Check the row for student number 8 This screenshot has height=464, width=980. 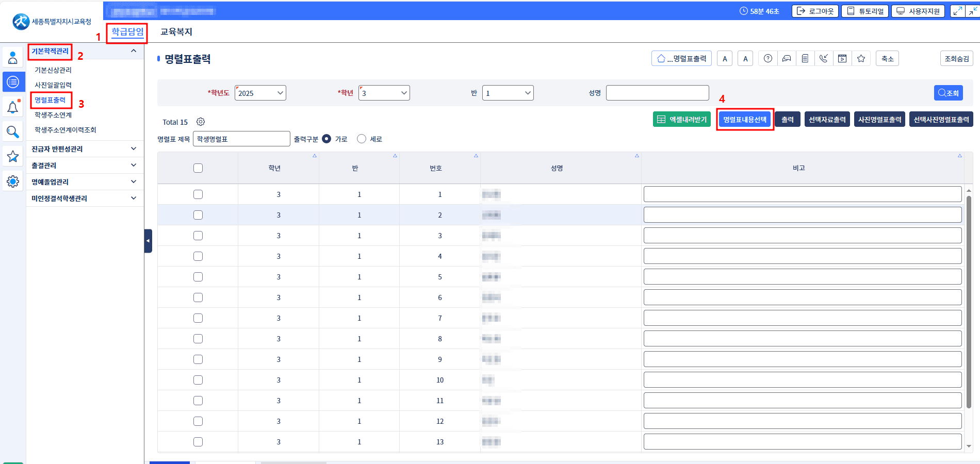tap(198, 339)
